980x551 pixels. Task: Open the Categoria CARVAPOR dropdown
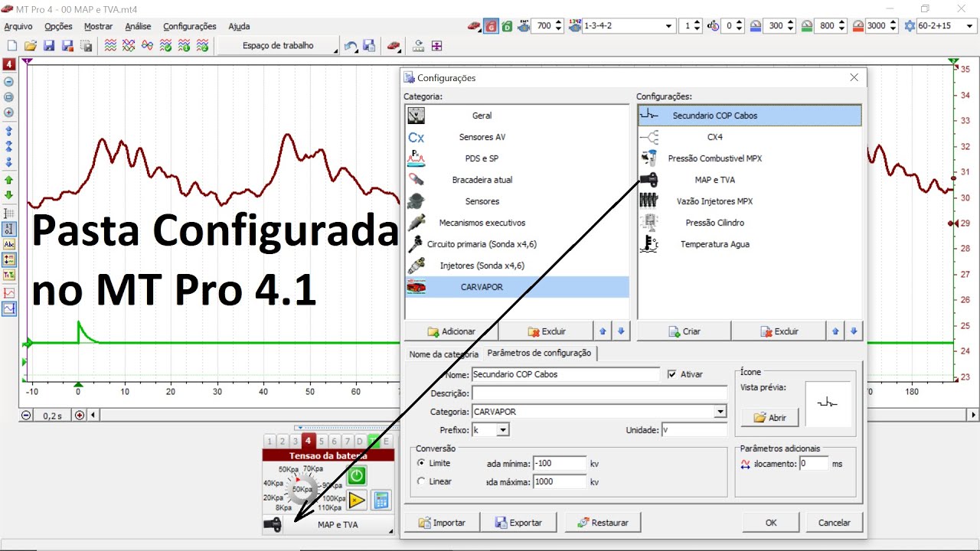tap(720, 412)
